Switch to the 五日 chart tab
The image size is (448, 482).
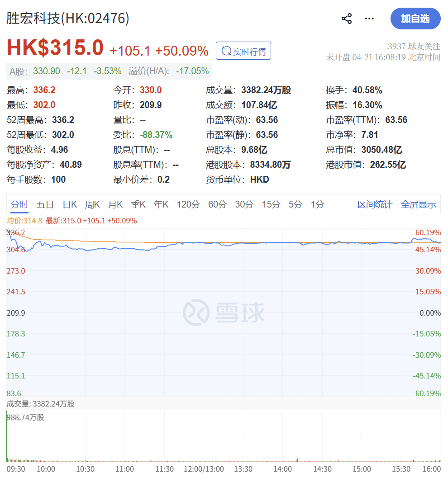pos(45,204)
